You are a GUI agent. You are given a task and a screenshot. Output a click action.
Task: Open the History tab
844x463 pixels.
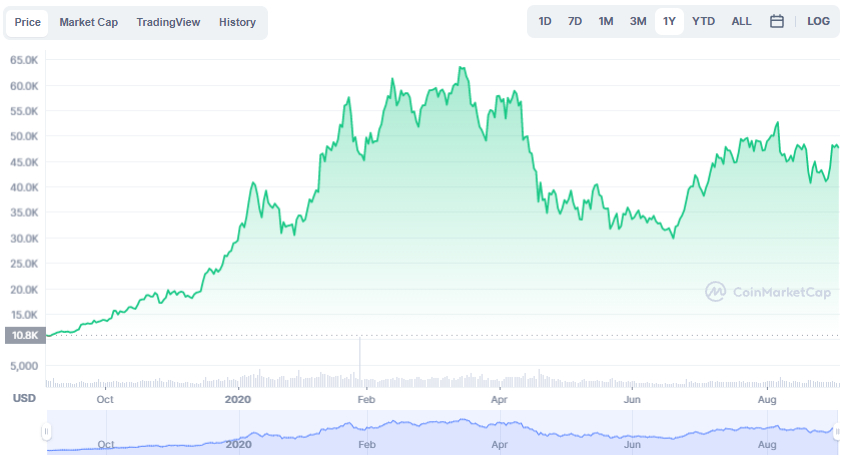coord(237,23)
